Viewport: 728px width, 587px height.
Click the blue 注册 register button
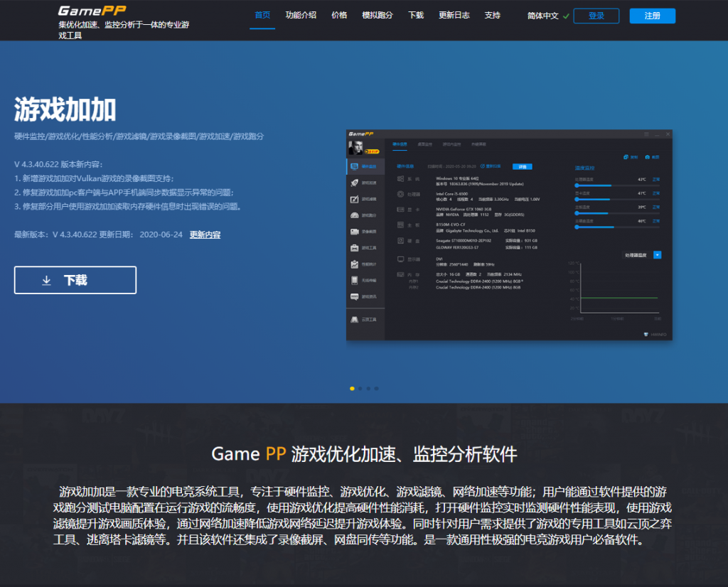(653, 16)
